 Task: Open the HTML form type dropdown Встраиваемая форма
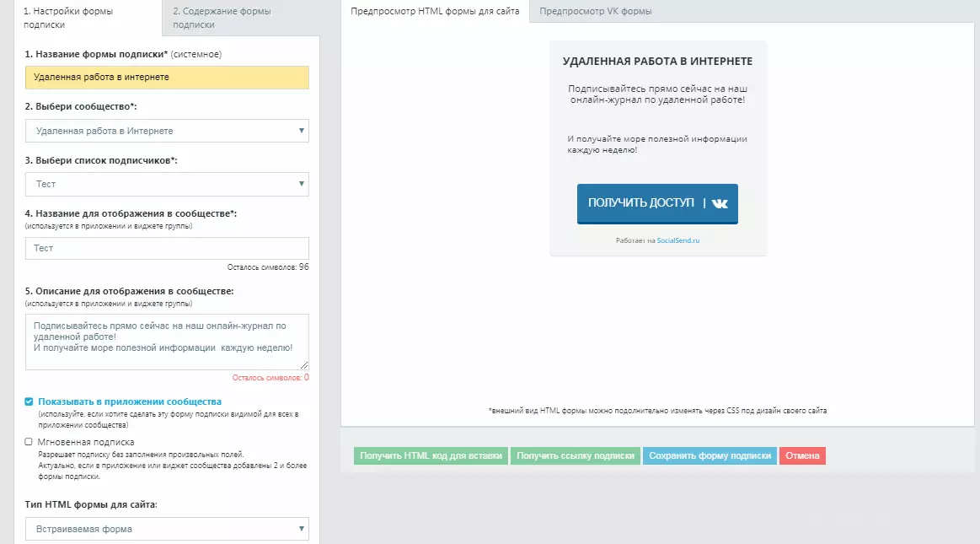(167, 529)
